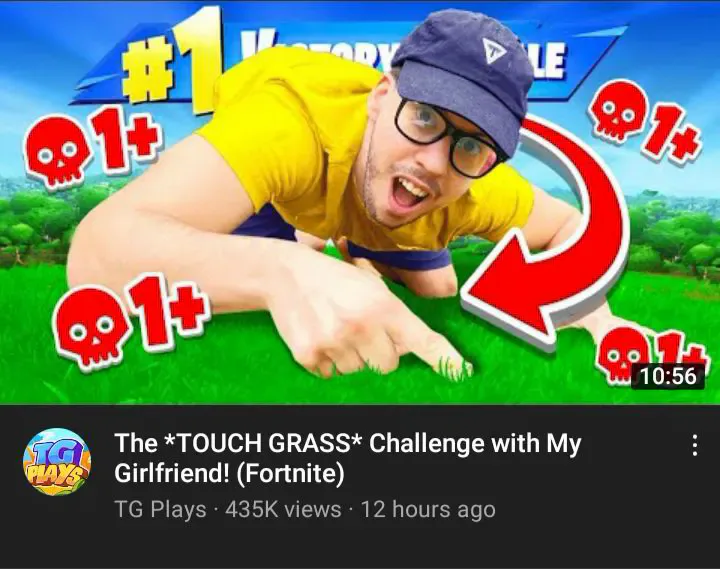This screenshot has width=720, height=569.
Task: Open the three-dot video options menu
Action: pos(695,445)
